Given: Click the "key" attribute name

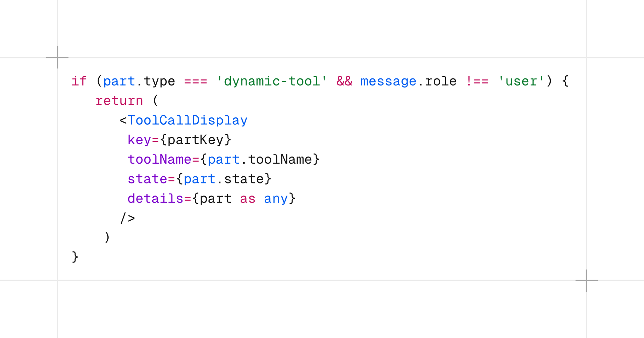Looking at the screenshot, I should (139, 140).
